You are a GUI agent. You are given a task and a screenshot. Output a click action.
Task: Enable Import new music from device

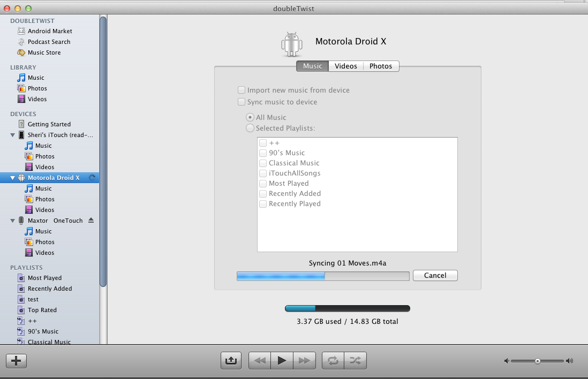pyautogui.click(x=242, y=90)
